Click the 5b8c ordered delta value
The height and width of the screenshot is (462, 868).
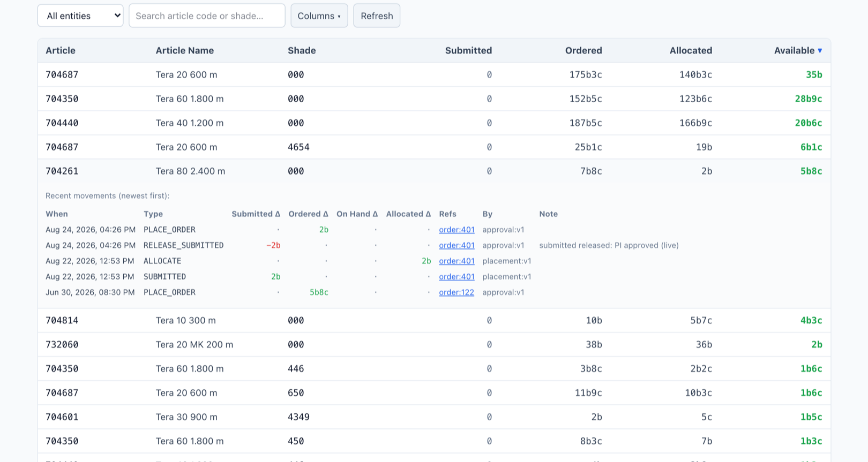coord(319,292)
